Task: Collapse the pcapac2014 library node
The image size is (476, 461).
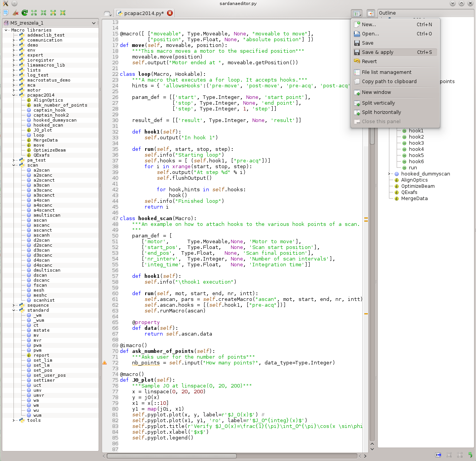Action: pyautogui.click(x=14, y=95)
